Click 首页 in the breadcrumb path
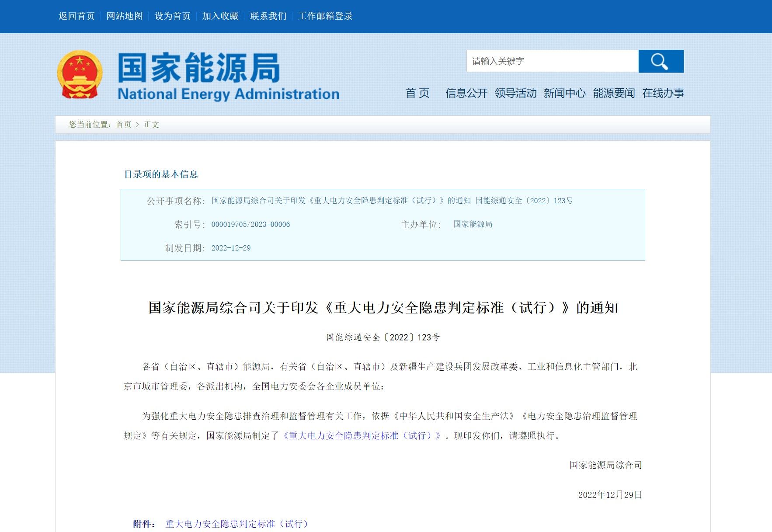 click(124, 125)
